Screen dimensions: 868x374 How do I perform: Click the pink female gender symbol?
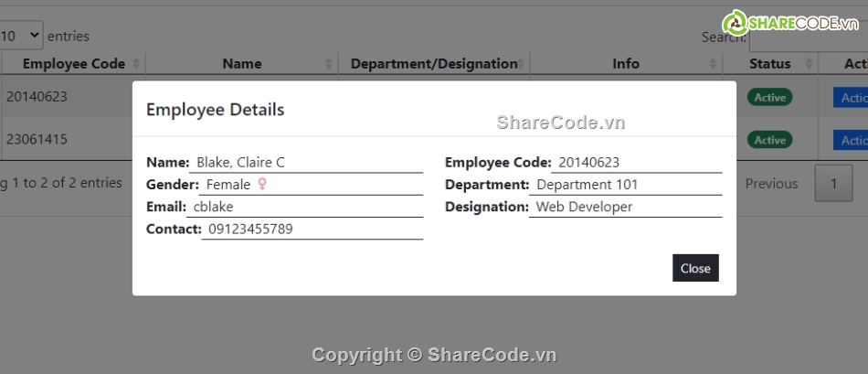point(262,184)
